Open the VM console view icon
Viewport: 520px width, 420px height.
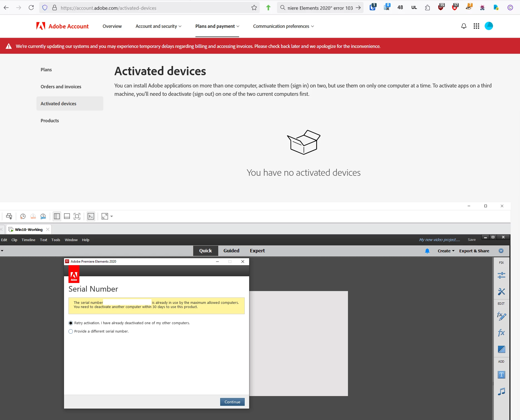tap(91, 216)
